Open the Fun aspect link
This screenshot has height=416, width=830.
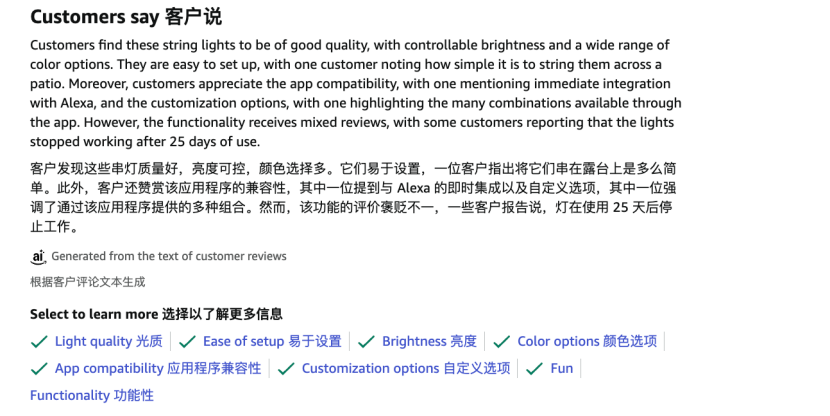pyautogui.click(x=562, y=369)
